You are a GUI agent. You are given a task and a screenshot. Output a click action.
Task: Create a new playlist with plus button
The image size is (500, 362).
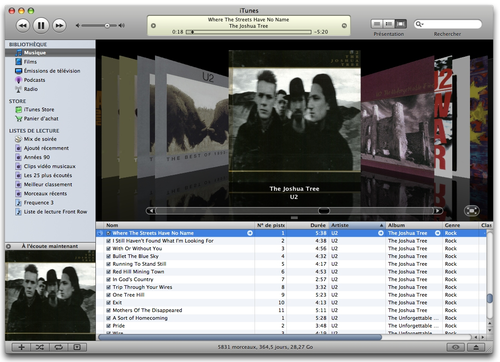(21, 347)
